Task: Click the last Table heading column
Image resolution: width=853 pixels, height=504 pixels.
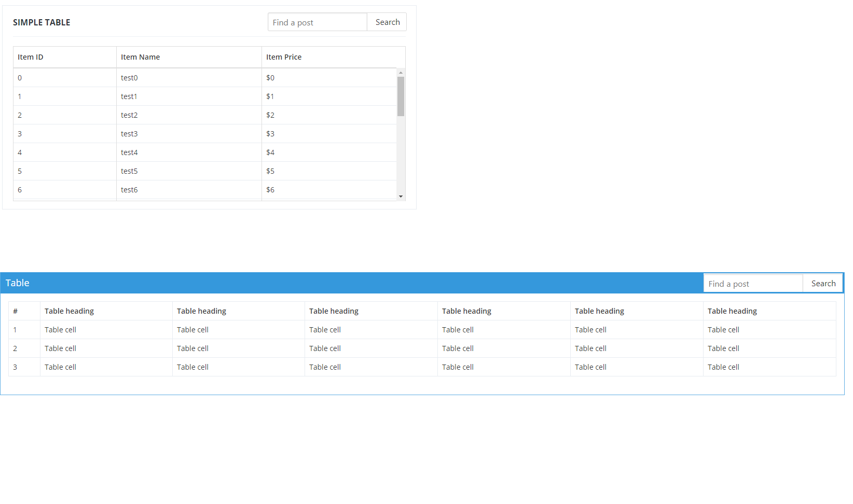Action: tap(732, 311)
